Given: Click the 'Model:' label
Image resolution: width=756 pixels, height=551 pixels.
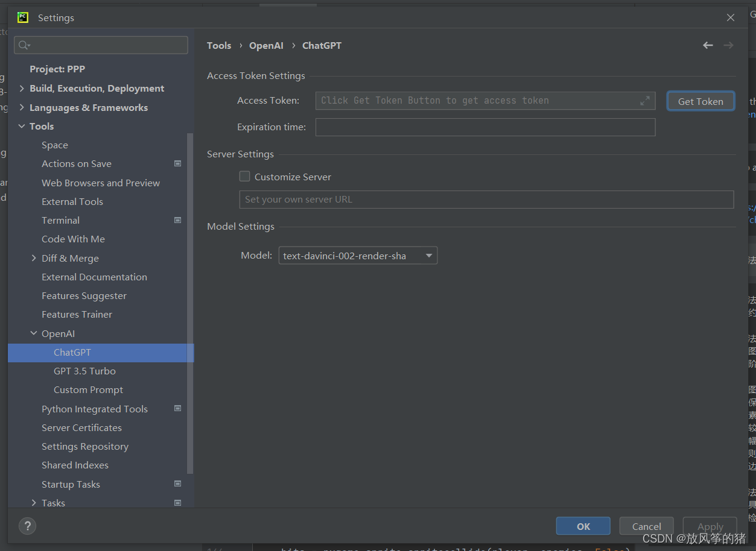Looking at the screenshot, I should pyautogui.click(x=256, y=256).
